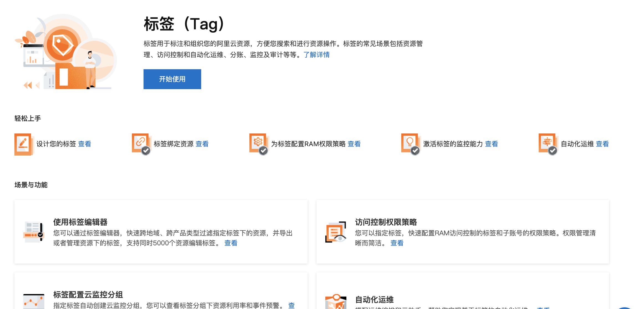
Task: Click the 自动化运维 workflow icon
Action: (x=548, y=144)
